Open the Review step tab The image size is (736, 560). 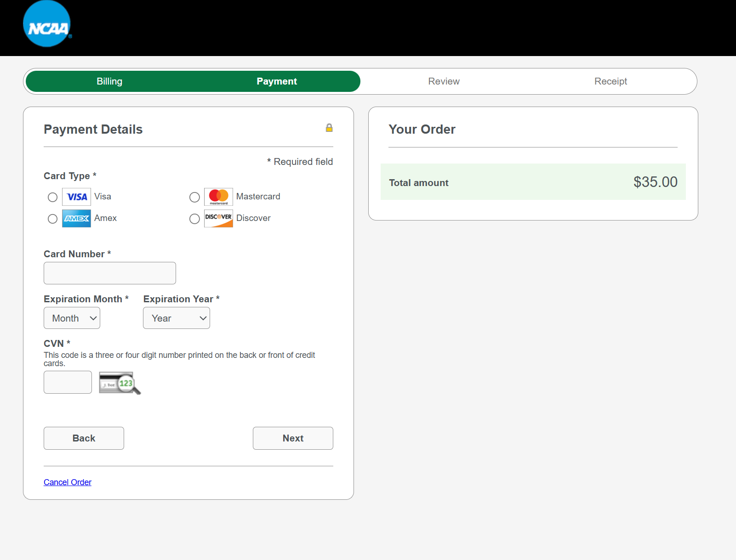pos(444,81)
